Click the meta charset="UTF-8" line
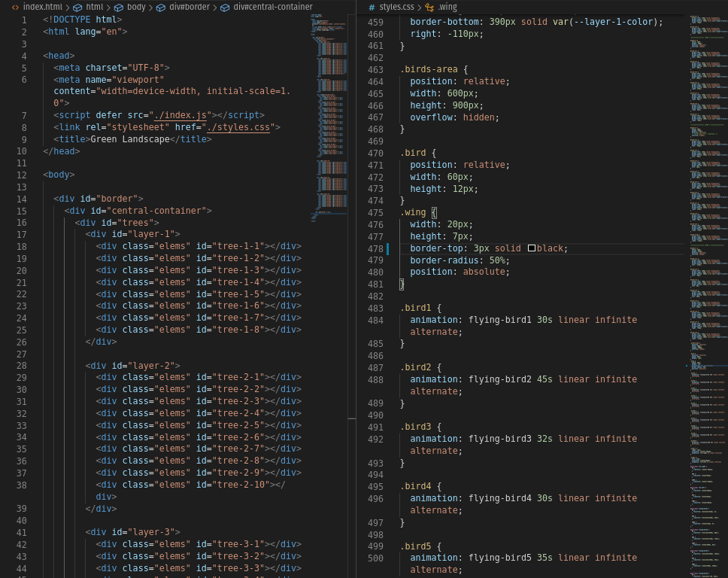 coord(111,68)
